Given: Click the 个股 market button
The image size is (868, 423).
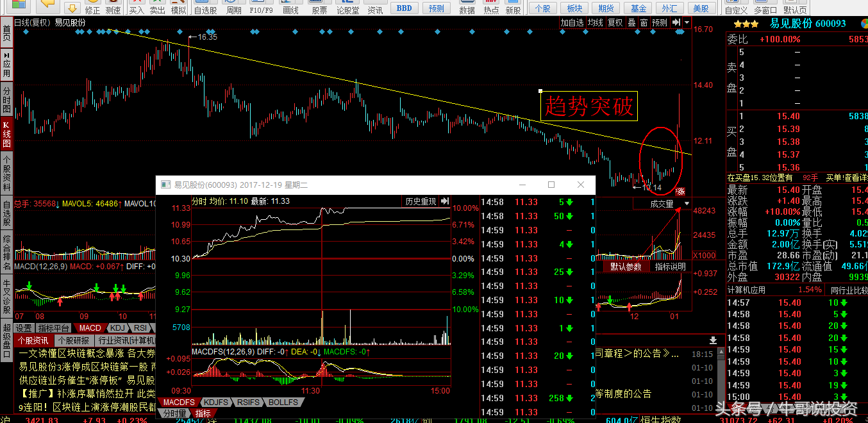Looking at the screenshot, I should 542,8.
